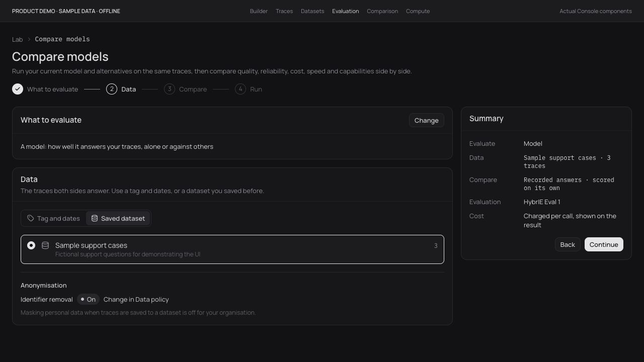Click the Sample support cases dataset title

(x=91, y=245)
